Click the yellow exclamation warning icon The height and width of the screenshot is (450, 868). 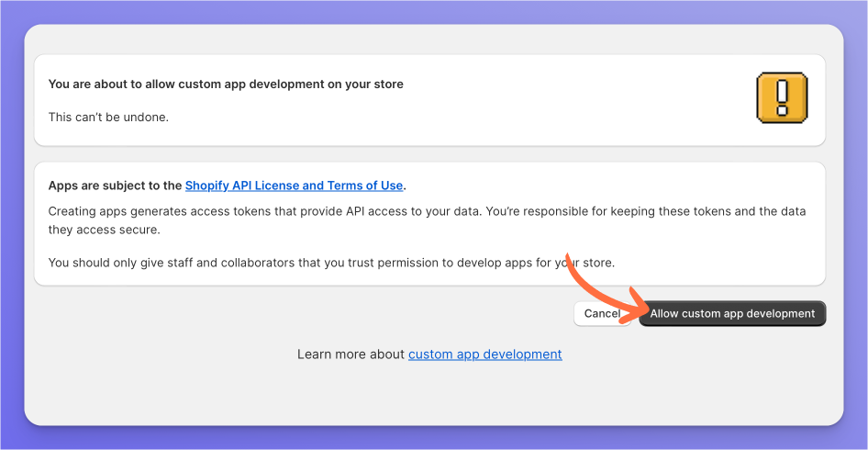[782, 98]
